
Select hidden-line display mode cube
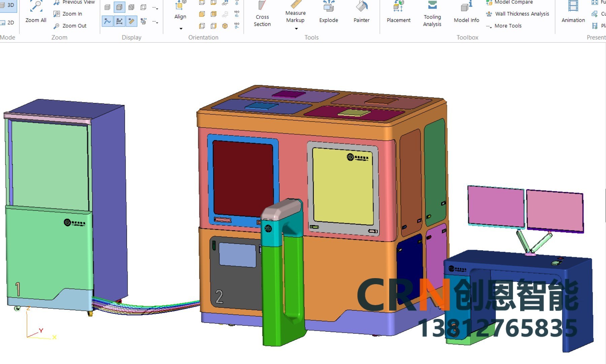131,7
